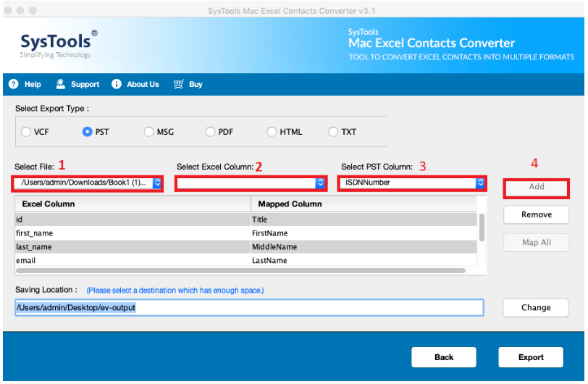Select the 'email' row cell
588x384 pixels.
click(x=133, y=261)
